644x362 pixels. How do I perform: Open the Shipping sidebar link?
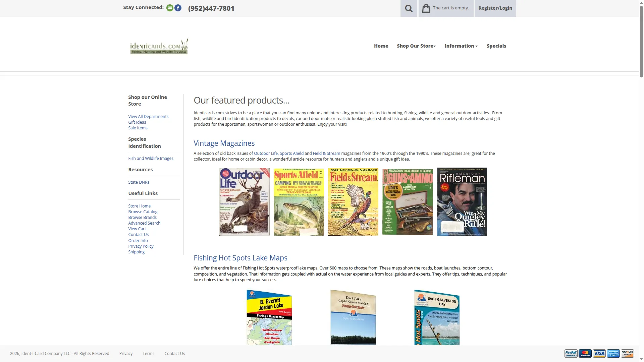(x=136, y=252)
